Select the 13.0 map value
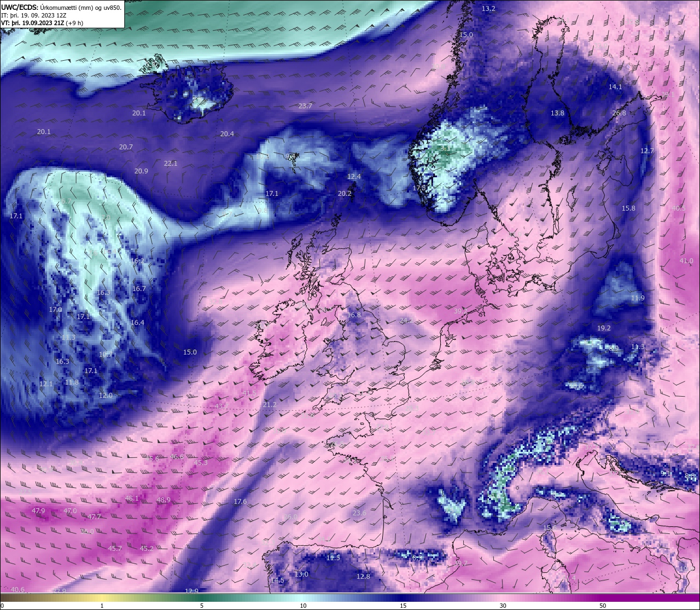 (301, 574)
